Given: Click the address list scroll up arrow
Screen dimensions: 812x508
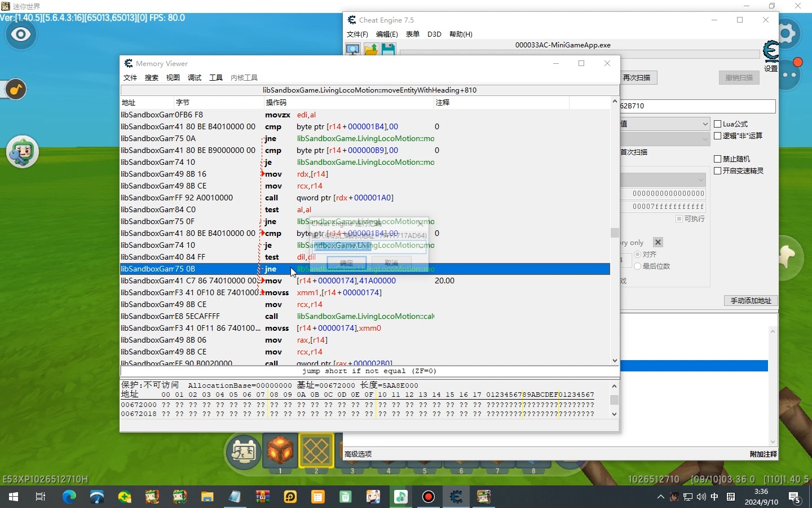Looking at the screenshot, I should point(773,331).
